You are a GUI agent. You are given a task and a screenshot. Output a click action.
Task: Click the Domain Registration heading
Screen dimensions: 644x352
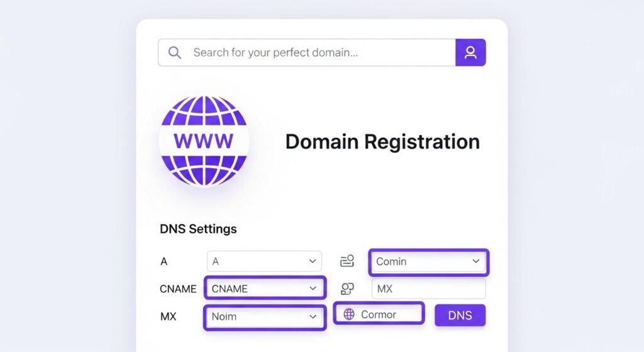click(x=382, y=142)
